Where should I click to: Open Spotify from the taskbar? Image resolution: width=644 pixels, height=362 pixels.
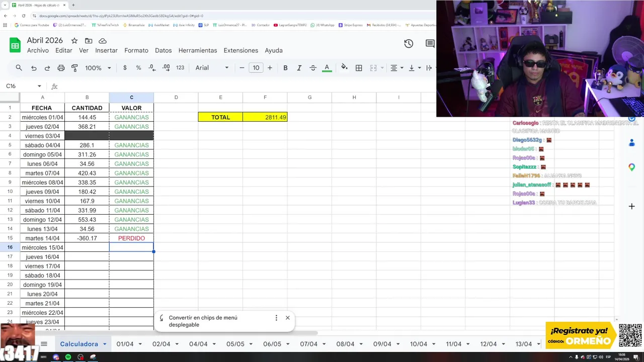coord(68,357)
